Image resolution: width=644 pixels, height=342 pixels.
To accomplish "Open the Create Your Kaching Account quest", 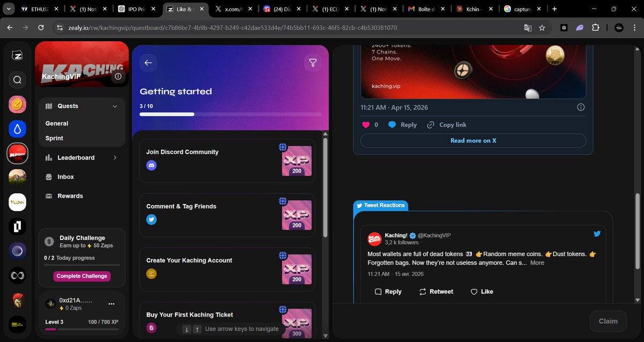I will click(227, 269).
